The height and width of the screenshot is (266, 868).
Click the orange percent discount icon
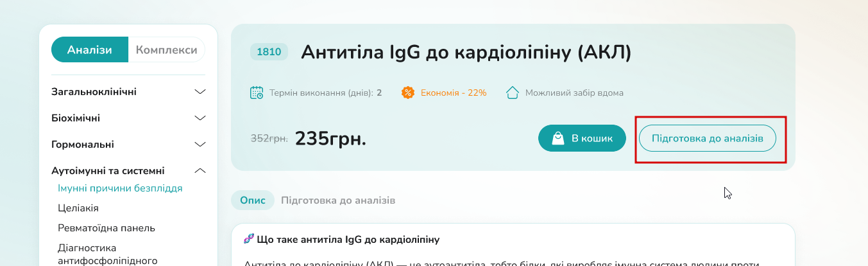[x=407, y=93]
